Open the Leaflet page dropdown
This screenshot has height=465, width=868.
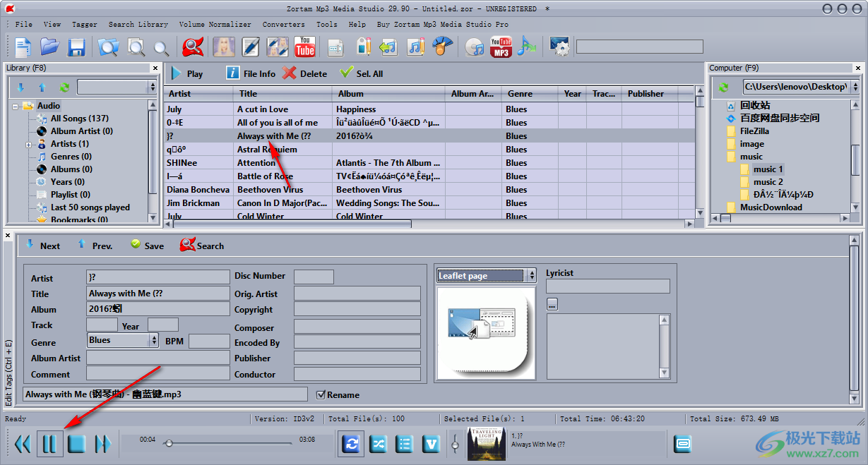[x=530, y=276]
